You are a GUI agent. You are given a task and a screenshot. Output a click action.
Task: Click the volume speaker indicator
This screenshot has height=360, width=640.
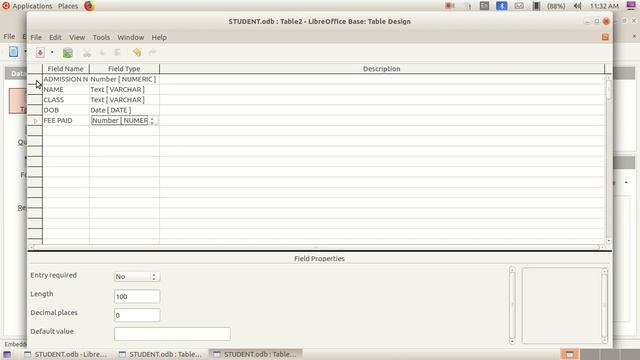[x=577, y=6]
